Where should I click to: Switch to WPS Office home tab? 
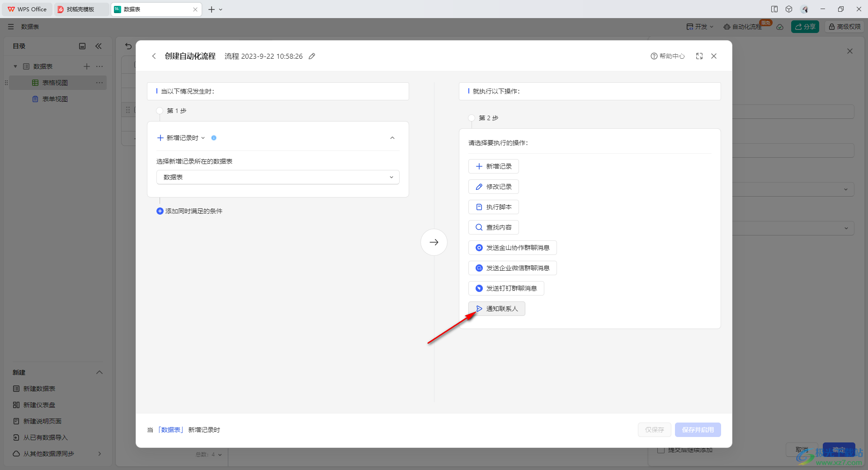pos(27,9)
